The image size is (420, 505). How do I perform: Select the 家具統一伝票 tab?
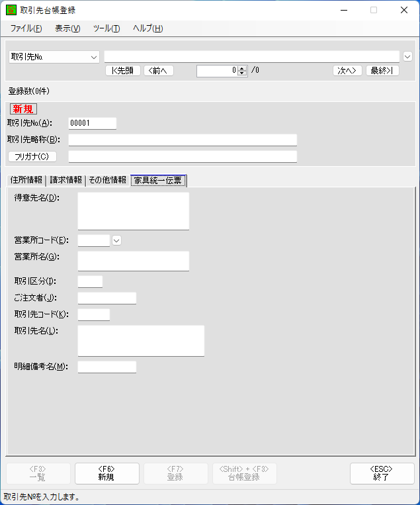(158, 180)
